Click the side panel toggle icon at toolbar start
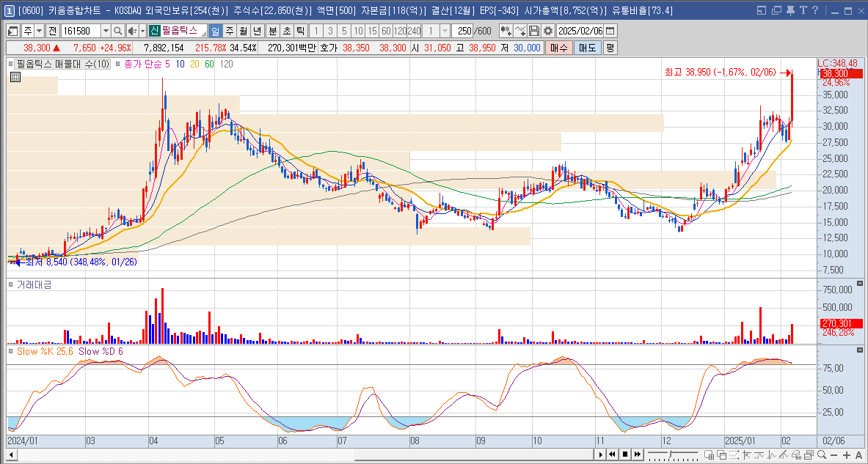The width and height of the screenshot is (868, 464). [x=12, y=30]
